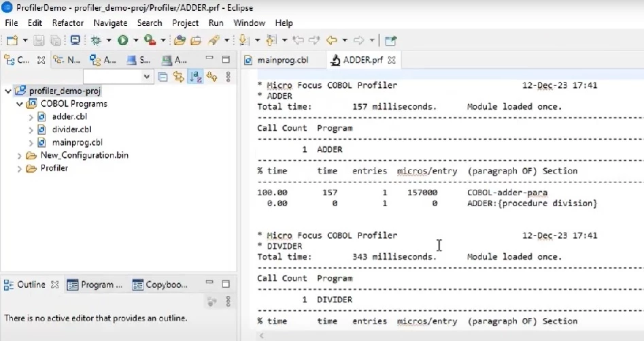Click the Back navigation yellow arrow
The width and height of the screenshot is (644, 341).
[331, 40]
